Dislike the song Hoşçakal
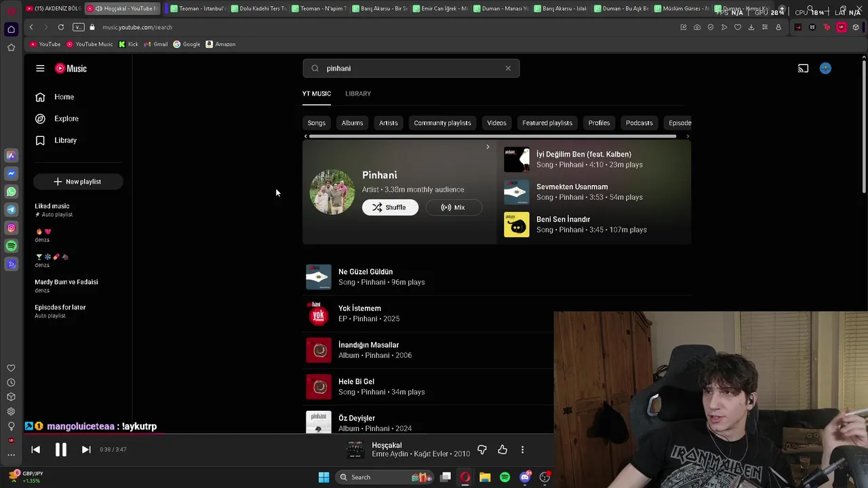Image resolution: width=868 pixels, height=488 pixels. [x=482, y=449]
